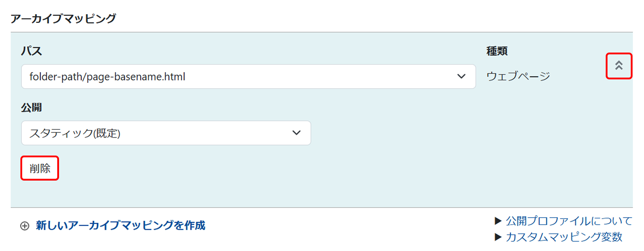Click the 公開 field label
The height and width of the screenshot is (251, 644).
coord(31,108)
